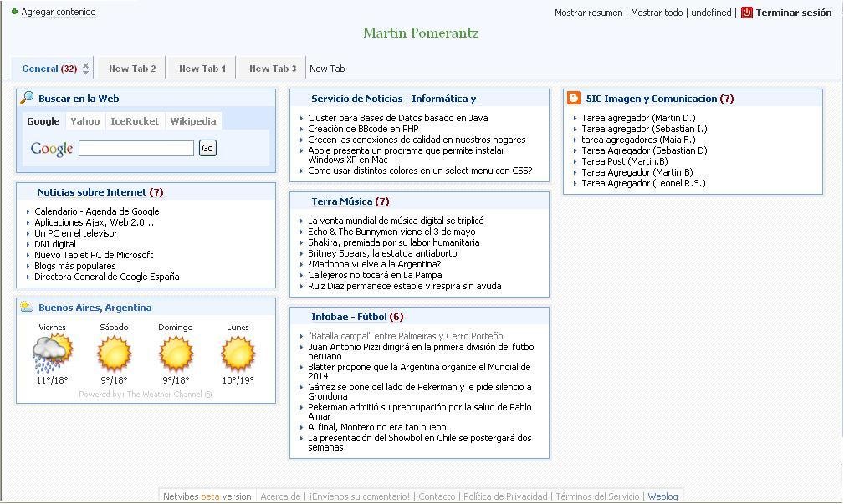Open Nuevo Tablet PC de Microsoft article

pos(94,254)
